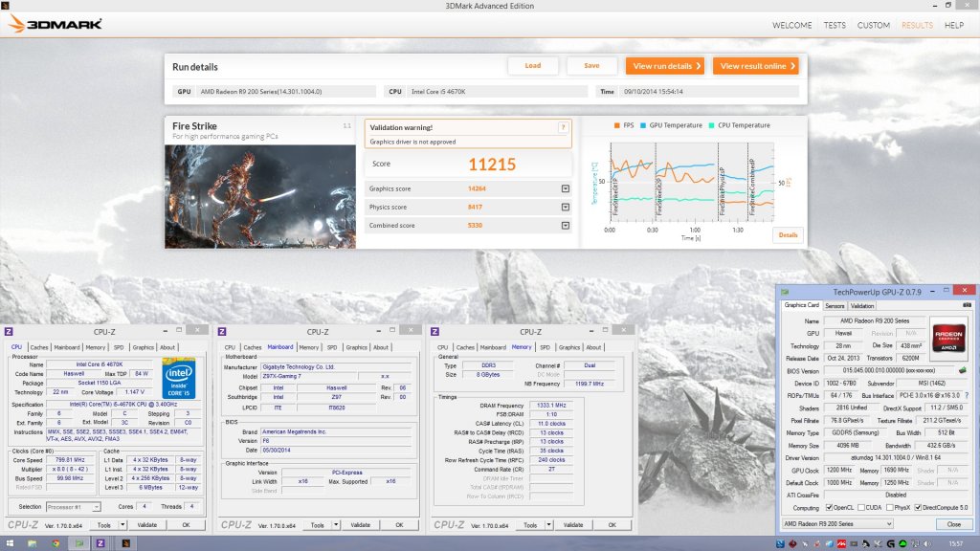Click the FireStrikeGt2P marker on the chart
The image size is (980, 551).
click(x=658, y=196)
